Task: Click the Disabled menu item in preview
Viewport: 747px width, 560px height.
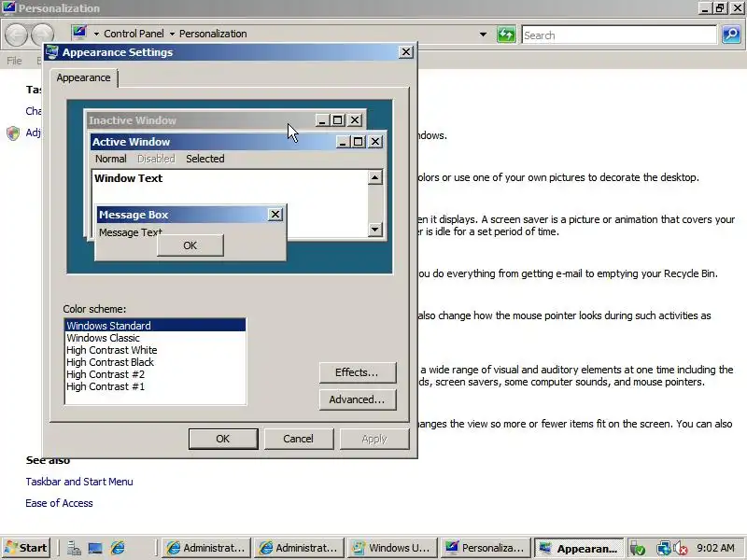Action: tap(156, 159)
